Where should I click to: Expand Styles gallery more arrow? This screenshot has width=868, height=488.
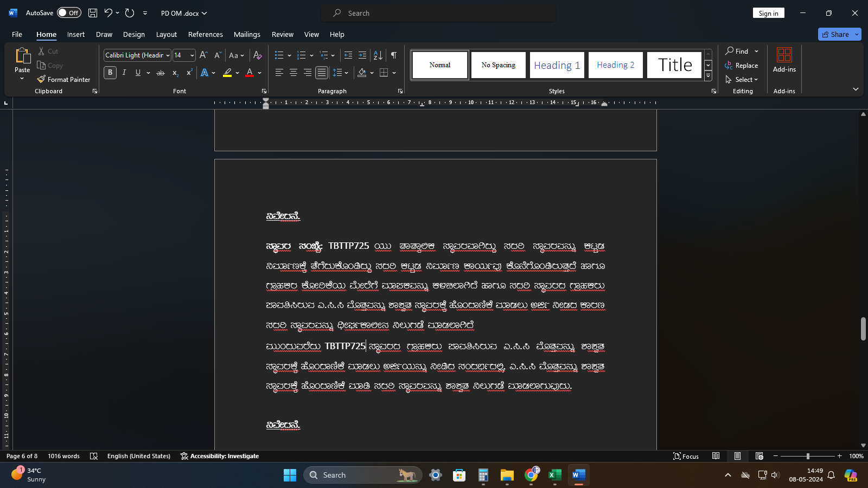[708, 76]
